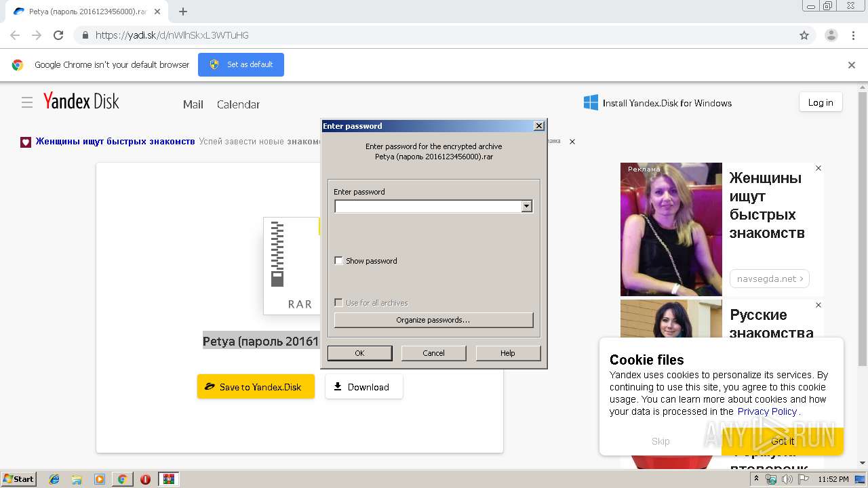
Task: Open Help in password dialog
Action: (x=508, y=353)
